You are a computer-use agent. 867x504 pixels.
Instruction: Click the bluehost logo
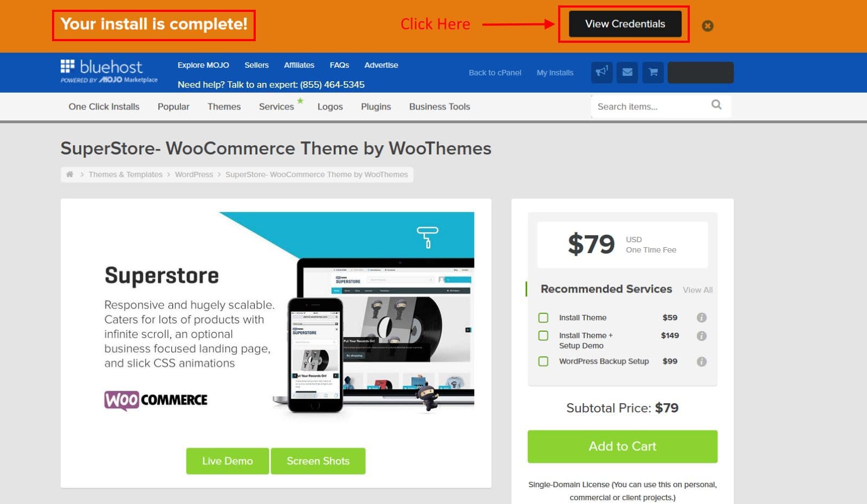tap(109, 72)
